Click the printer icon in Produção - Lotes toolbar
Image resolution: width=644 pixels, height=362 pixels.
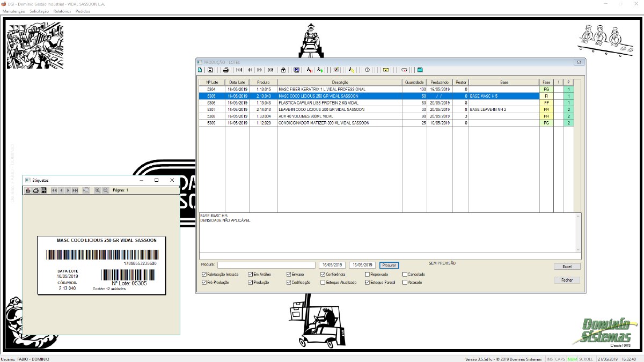click(226, 70)
